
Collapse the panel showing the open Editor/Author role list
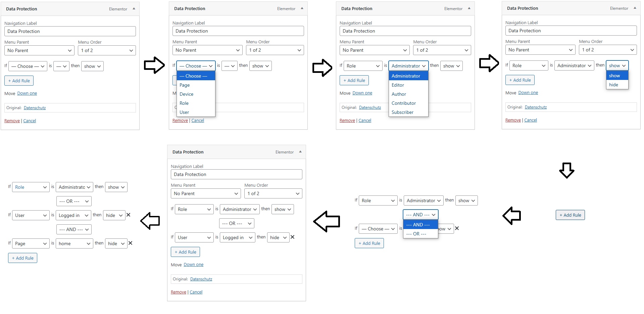point(469,8)
